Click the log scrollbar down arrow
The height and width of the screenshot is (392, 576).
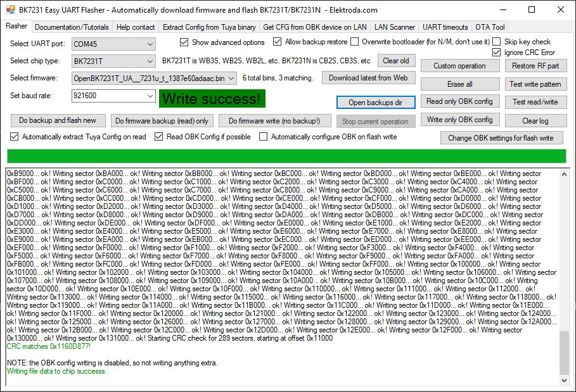[564, 381]
